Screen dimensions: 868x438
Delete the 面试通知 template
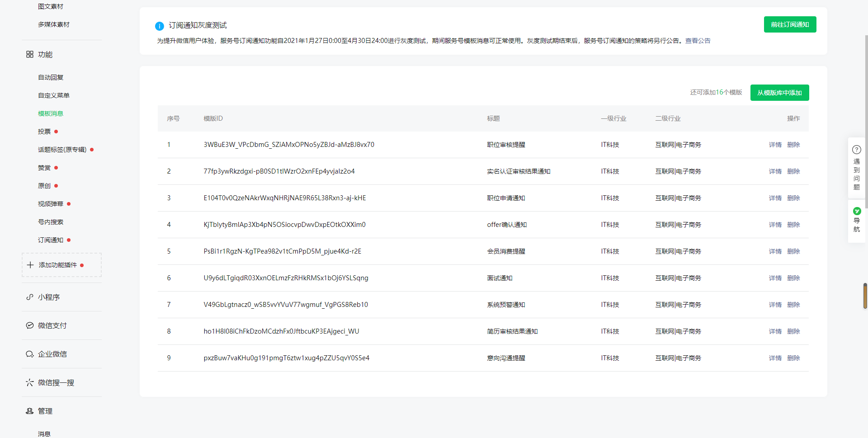793,278
